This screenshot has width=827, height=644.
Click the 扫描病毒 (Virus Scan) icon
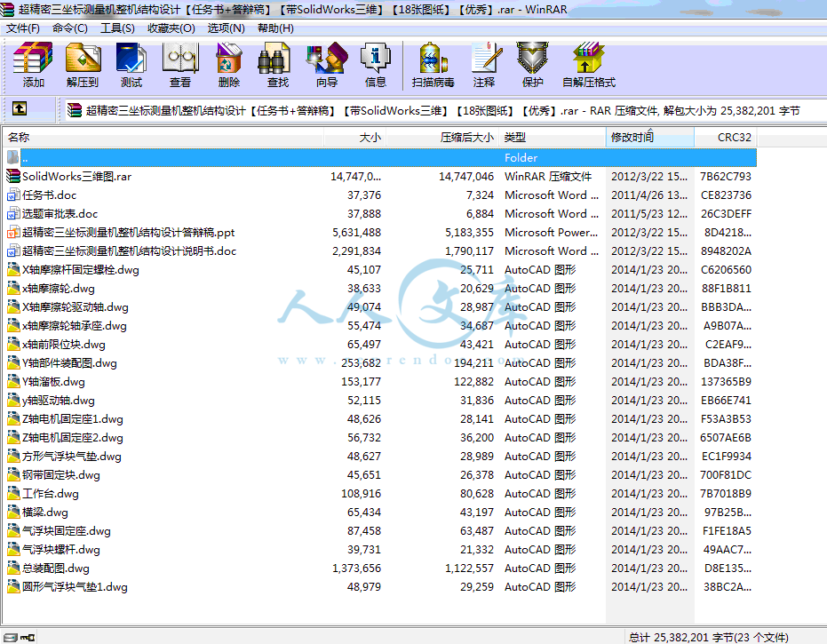tap(433, 58)
